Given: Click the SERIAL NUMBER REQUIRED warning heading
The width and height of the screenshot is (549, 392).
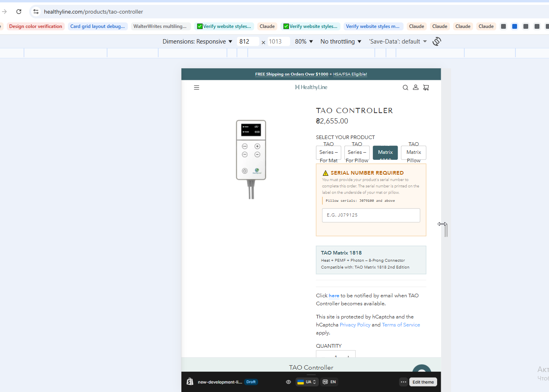Looking at the screenshot, I should [367, 173].
